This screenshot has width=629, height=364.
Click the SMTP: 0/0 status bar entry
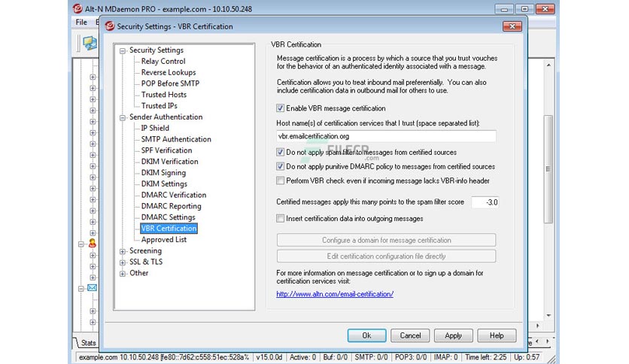pos(371,357)
